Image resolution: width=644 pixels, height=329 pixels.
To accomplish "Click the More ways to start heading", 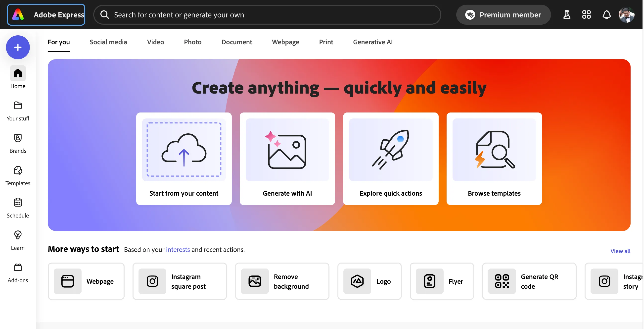I will point(83,249).
